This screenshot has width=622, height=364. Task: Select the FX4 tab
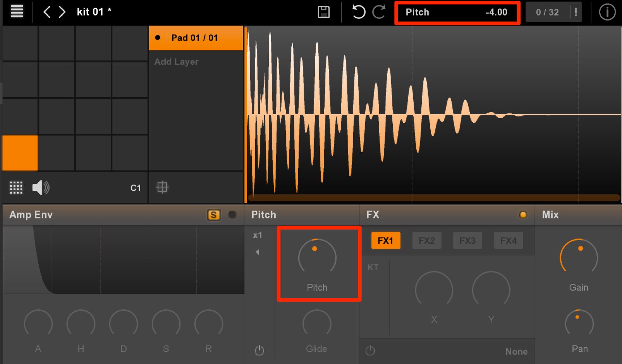point(509,240)
